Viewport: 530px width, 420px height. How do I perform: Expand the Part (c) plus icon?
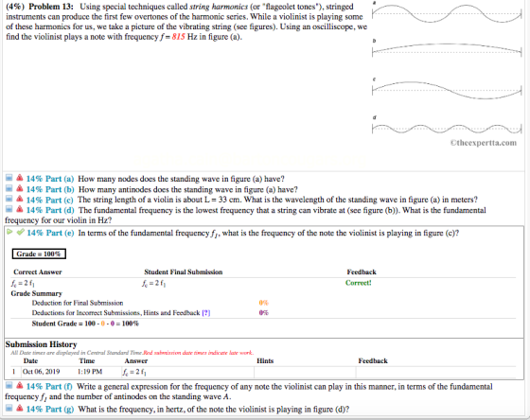tap(9, 199)
